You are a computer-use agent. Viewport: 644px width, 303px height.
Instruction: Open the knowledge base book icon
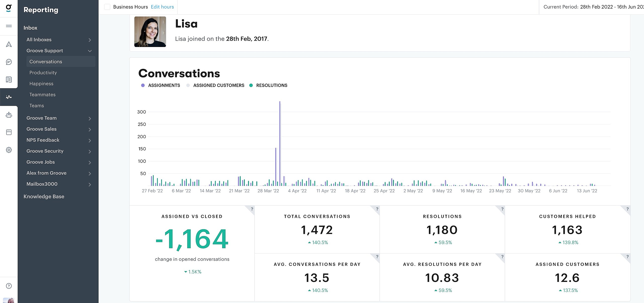click(x=9, y=80)
